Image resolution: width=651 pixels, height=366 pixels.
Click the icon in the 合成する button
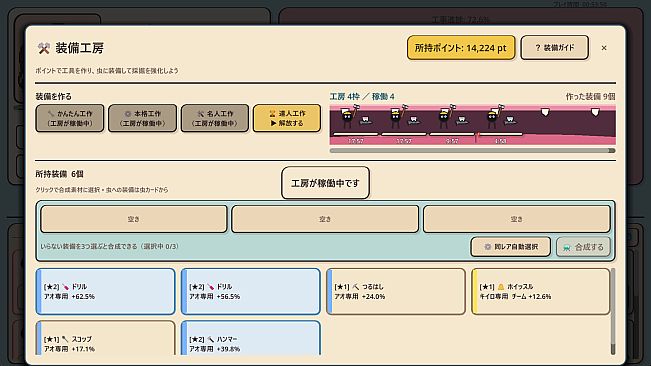[x=567, y=247]
